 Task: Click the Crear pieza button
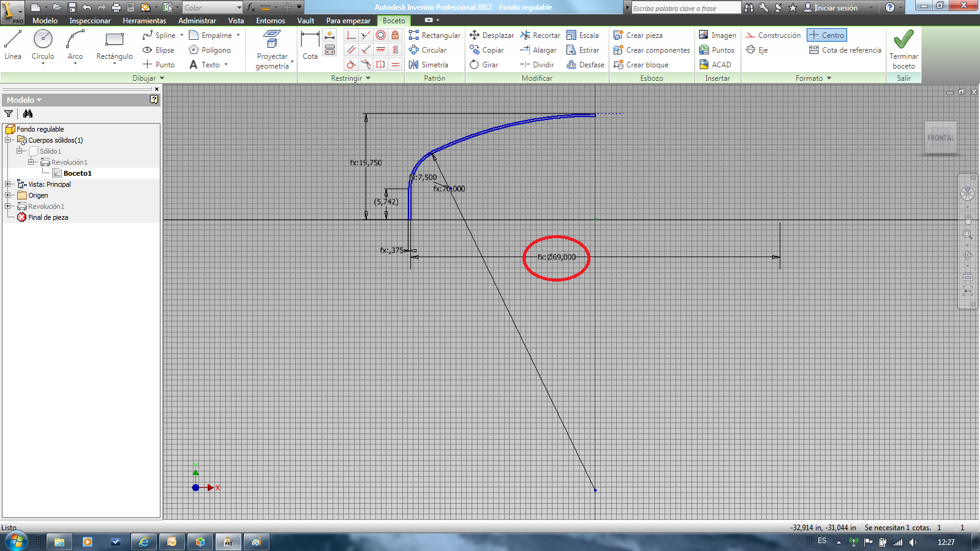[638, 36]
